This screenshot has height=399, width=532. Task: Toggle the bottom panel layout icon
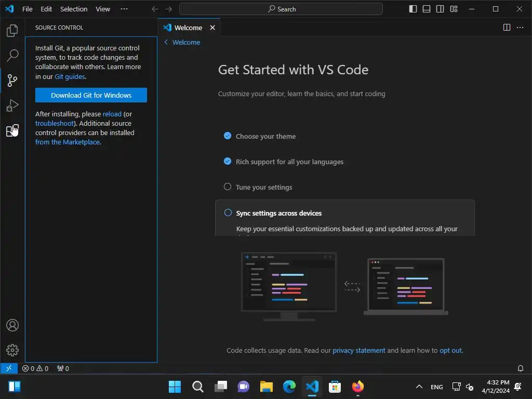pyautogui.click(x=427, y=9)
